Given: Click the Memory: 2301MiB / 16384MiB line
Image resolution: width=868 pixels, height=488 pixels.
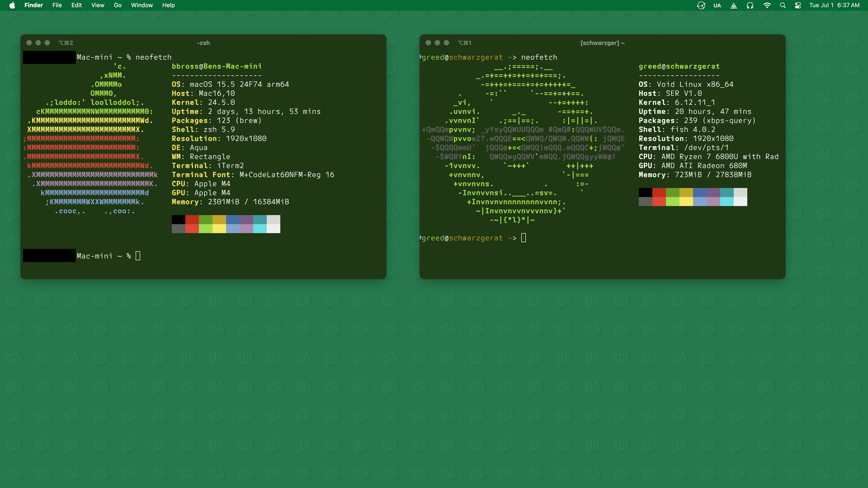Looking at the screenshot, I should [231, 202].
